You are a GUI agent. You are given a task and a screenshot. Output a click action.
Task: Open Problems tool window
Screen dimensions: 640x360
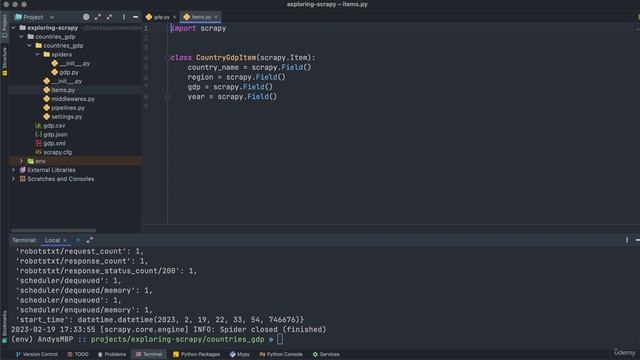click(112, 354)
